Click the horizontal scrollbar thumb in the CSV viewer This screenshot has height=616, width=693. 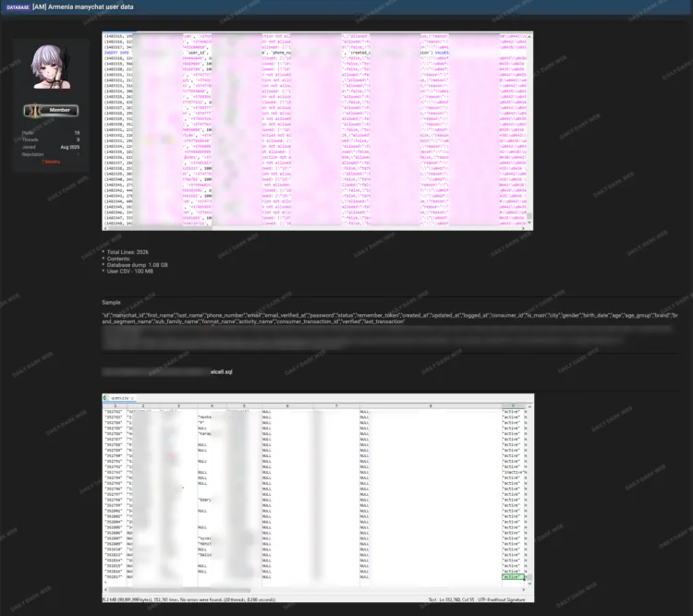(x=179, y=589)
